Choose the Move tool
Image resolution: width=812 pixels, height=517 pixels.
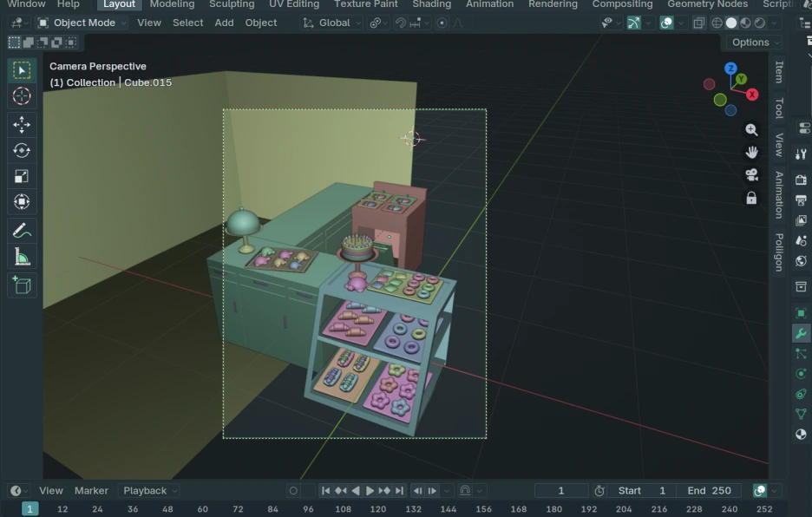tap(21, 125)
